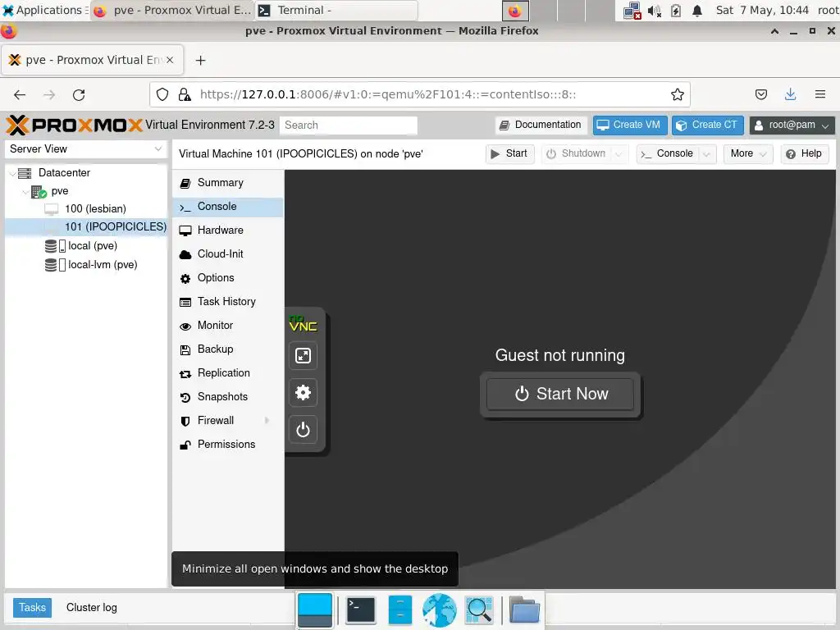Expand the Firewall submenu arrow
This screenshot has height=630, width=840.
(267, 421)
